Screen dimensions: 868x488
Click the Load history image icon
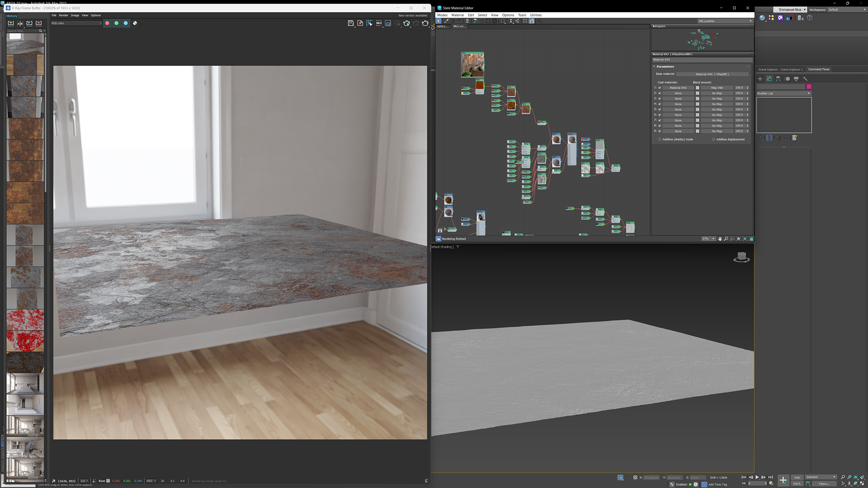click(x=29, y=23)
